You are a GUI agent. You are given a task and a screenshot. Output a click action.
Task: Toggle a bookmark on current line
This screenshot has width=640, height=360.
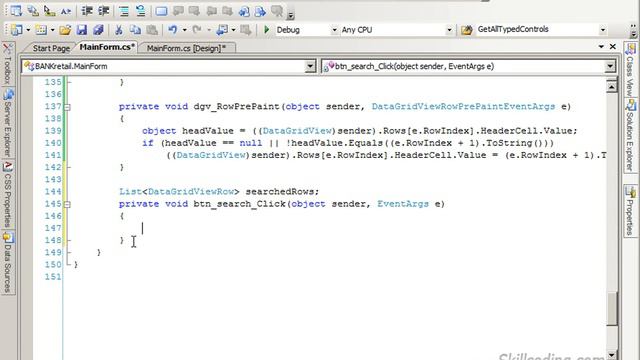click(161, 11)
